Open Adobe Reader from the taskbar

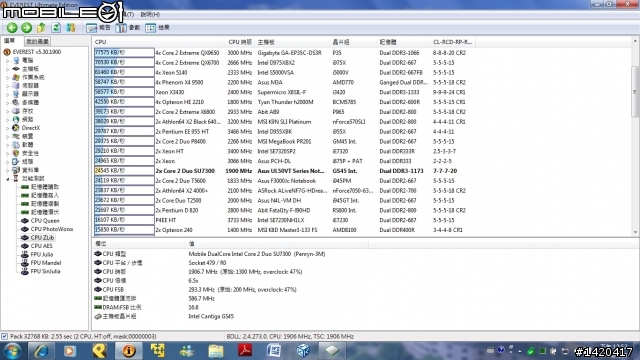pyautogui.click(x=245, y=351)
